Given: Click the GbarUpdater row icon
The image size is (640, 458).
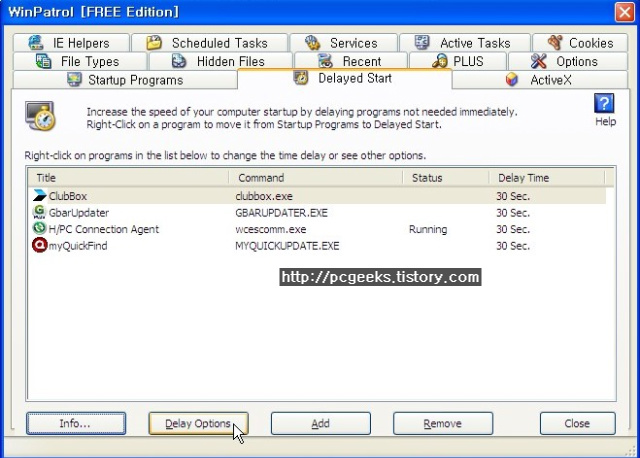Looking at the screenshot, I should tap(39, 212).
